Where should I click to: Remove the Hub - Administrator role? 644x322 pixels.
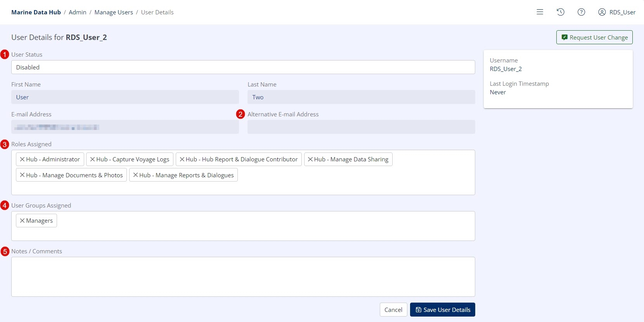point(23,159)
